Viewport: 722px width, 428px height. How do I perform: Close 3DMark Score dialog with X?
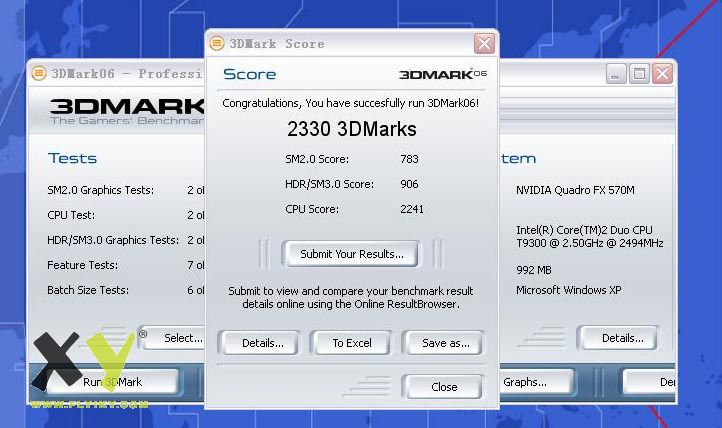[484, 44]
